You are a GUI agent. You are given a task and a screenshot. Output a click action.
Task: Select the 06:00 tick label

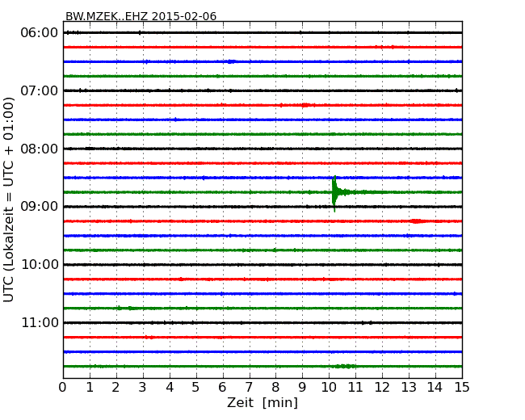click(x=39, y=32)
